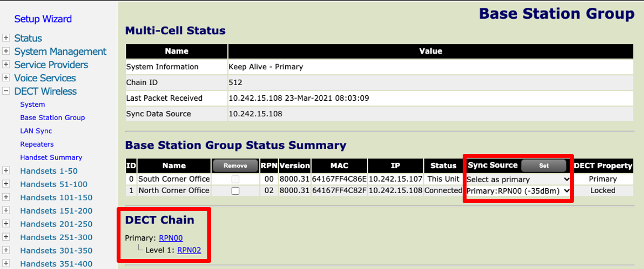Expand the Handsets 351-400 node
This screenshot has height=269, width=644.
coord(6,263)
